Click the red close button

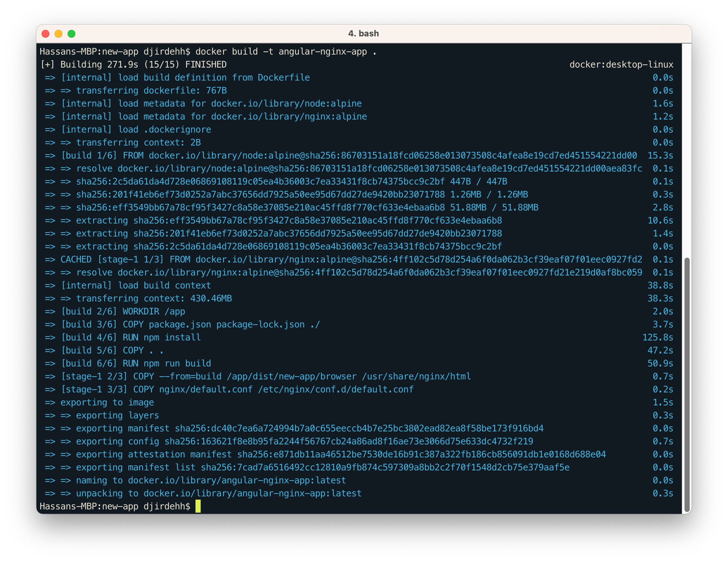pos(46,33)
